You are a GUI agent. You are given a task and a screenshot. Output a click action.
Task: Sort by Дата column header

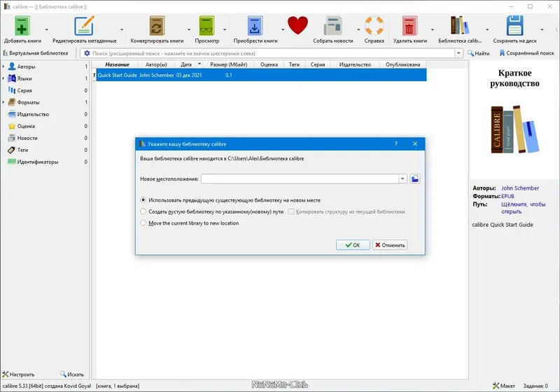(x=188, y=64)
